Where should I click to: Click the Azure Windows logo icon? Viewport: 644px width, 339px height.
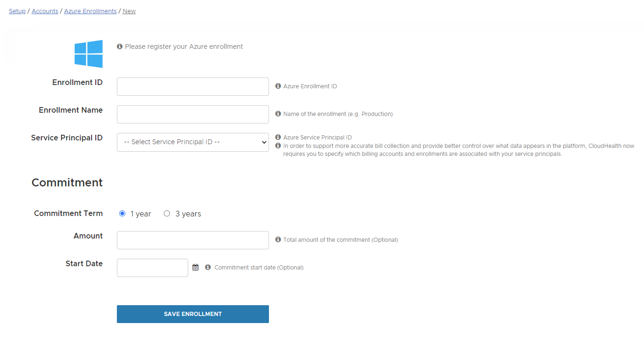coord(88,54)
